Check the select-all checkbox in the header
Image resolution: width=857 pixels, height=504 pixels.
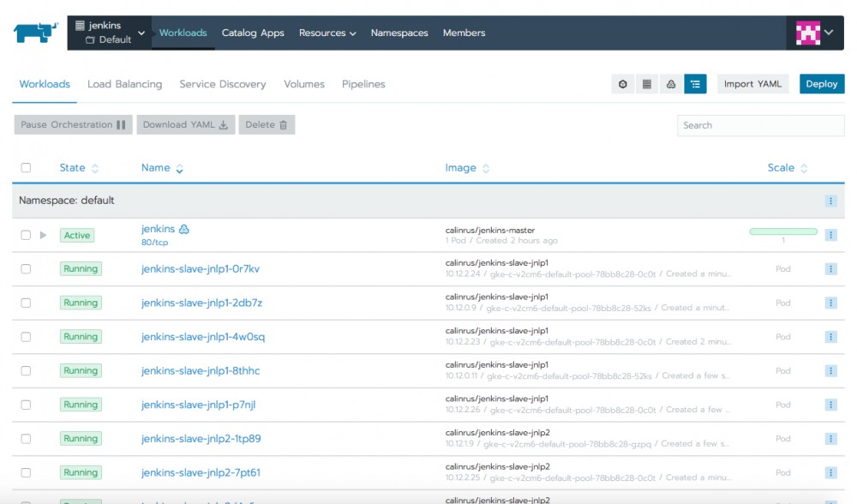pos(25,167)
